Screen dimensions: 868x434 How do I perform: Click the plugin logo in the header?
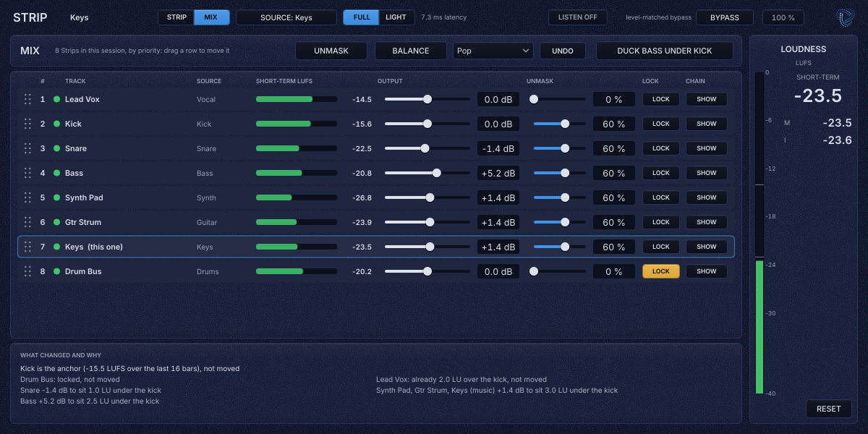(845, 17)
